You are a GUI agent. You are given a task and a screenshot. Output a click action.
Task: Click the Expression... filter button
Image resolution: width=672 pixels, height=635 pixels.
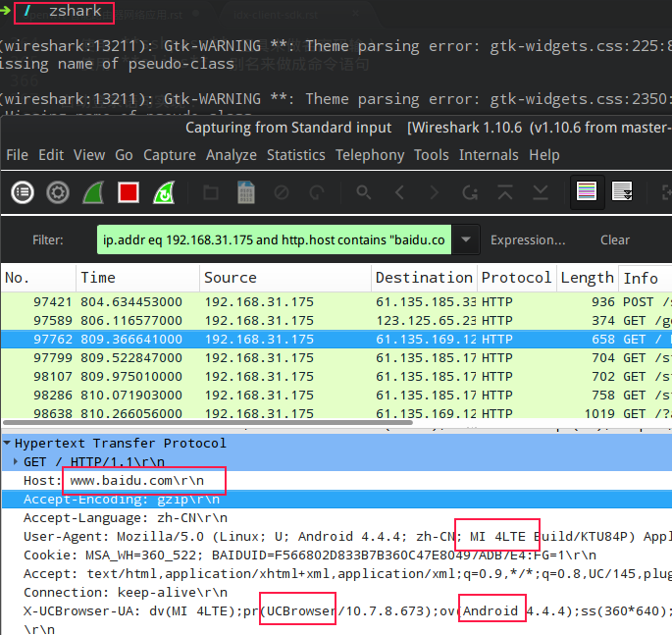(x=528, y=239)
